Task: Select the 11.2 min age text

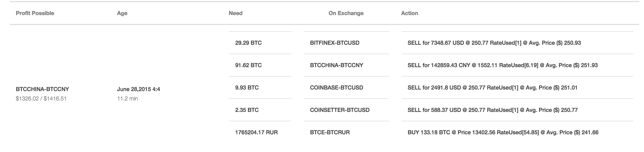Action: click(x=128, y=99)
